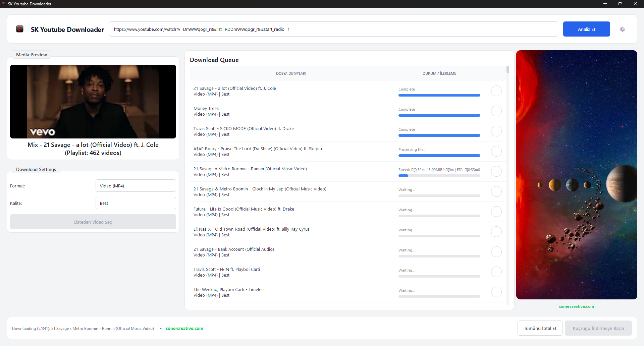644x346 pixels.
Task: Click the Listeden Video Seç button
Action: pos(93,222)
